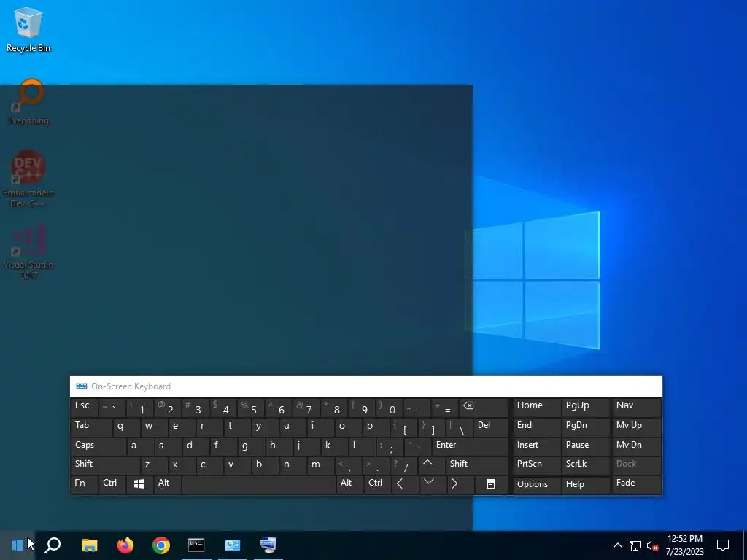Viewport: 747px width, 560px height.
Task: Toggle the right Ctrl key
Action: click(x=377, y=484)
